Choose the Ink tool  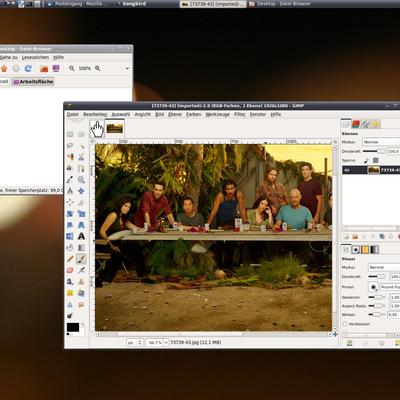click(70, 282)
